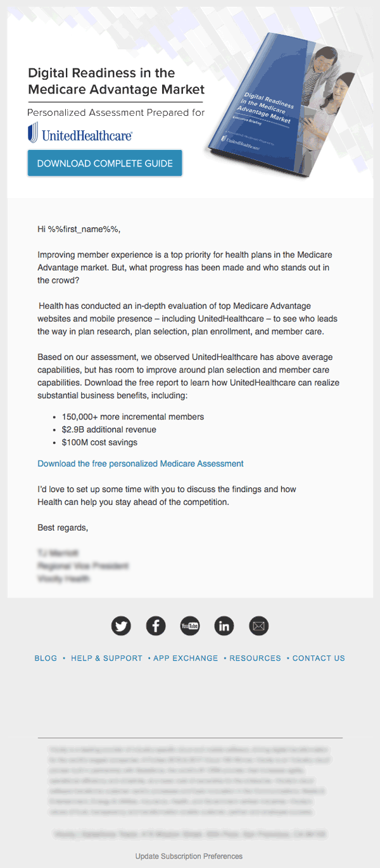Click the $2.9B additional revenue bullet
Image resolution: width=380 pixels, height=868 pixels.
coord(109,430)
